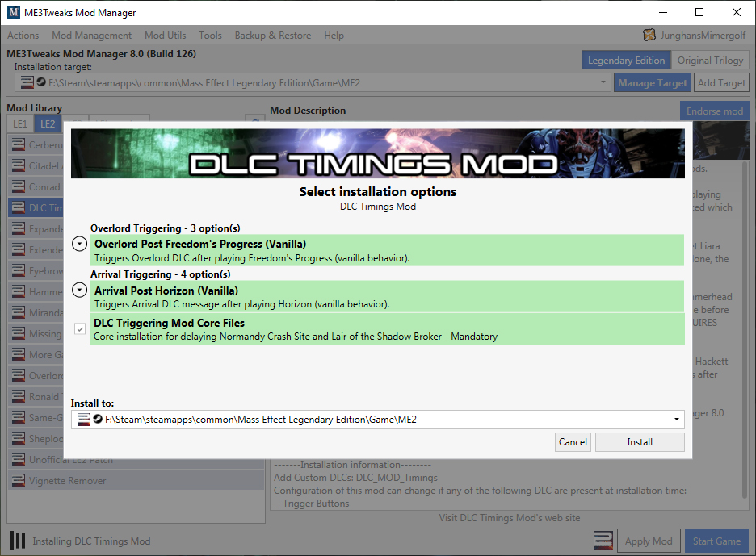Click the Apply Mod button
756x556 pixels.
[649, 541]
